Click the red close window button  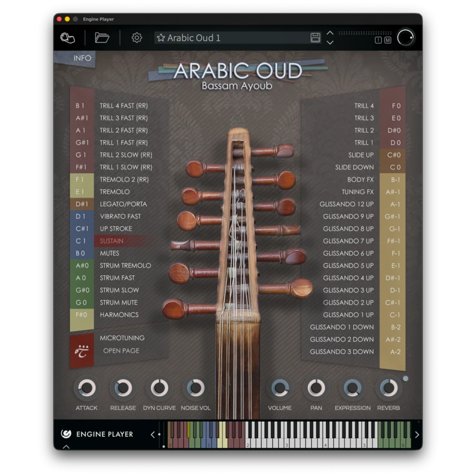[x=59, y=19]
